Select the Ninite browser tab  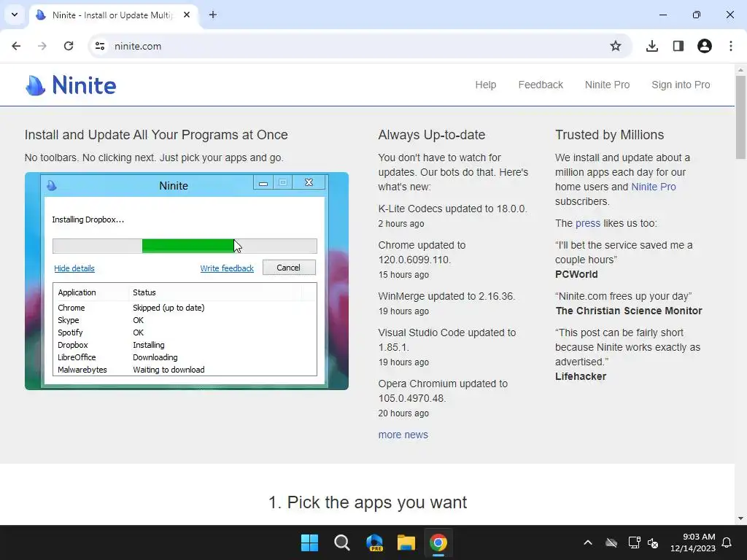[112, 15]
